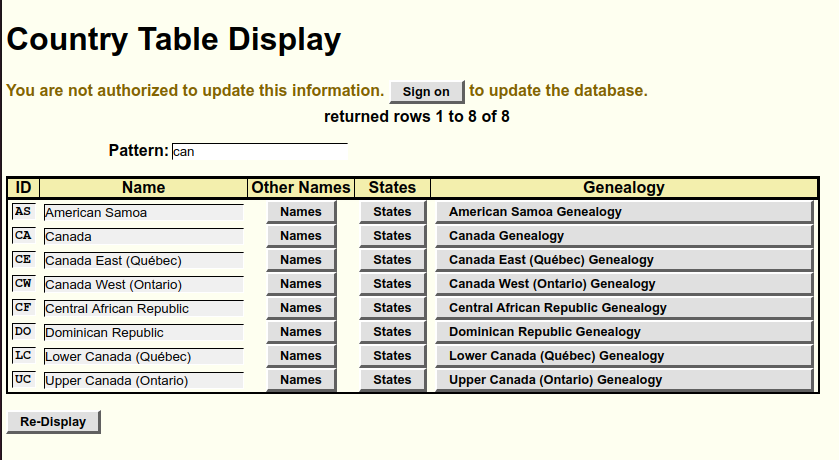Click the Sign on button
Image resolution: width=839 pixels, height=460 pixels.
426,92
